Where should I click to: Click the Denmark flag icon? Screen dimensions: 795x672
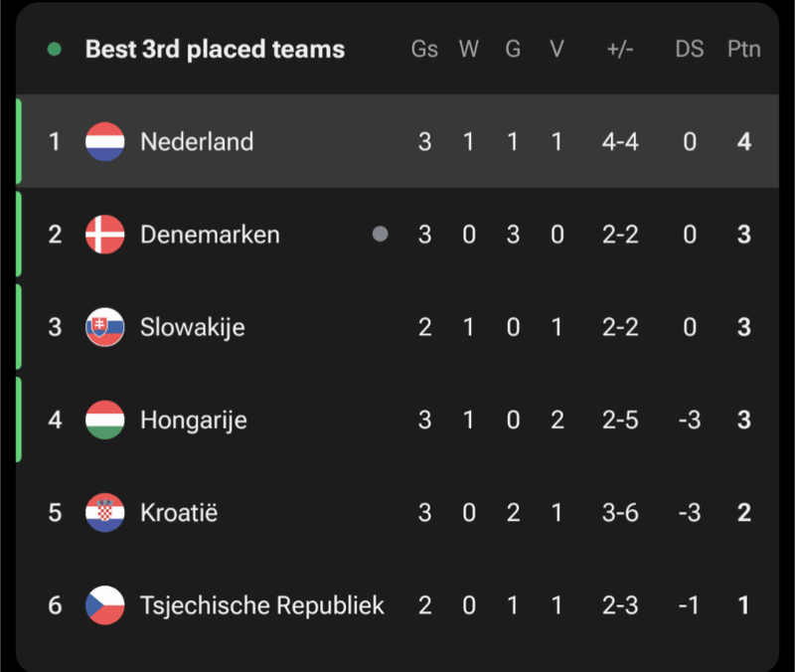point(105,235)
